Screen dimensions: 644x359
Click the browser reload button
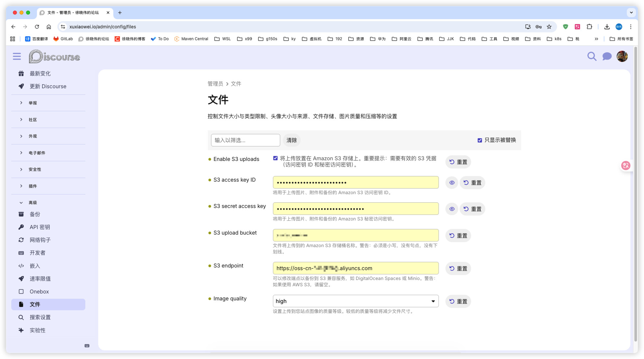[37, 27]
